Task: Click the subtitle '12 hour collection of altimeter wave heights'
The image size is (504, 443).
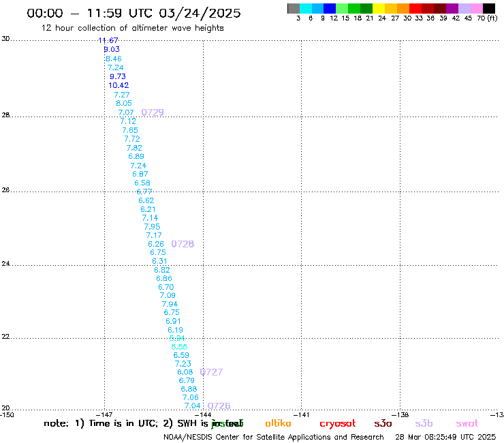Action: [132, 28]
